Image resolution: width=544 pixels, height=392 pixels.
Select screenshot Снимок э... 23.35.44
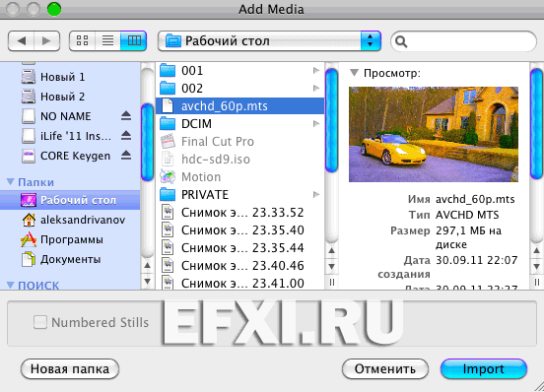pos(240,247)
